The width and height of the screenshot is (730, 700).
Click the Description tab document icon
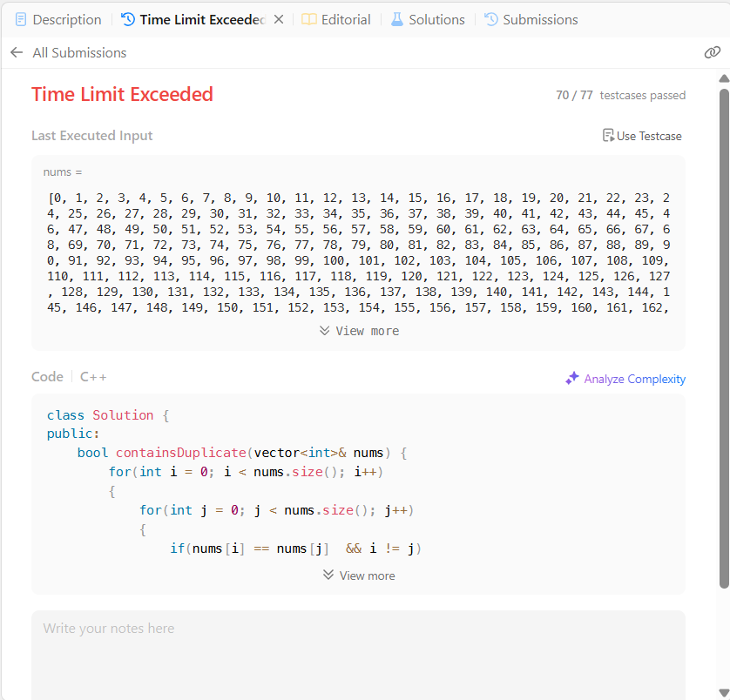tap(21, 19)
